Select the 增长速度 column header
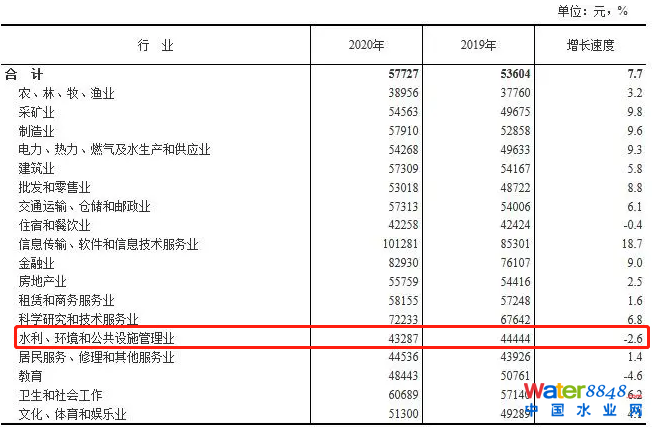Viewport: 652px width, 427px height. click(x=589, y=46)
